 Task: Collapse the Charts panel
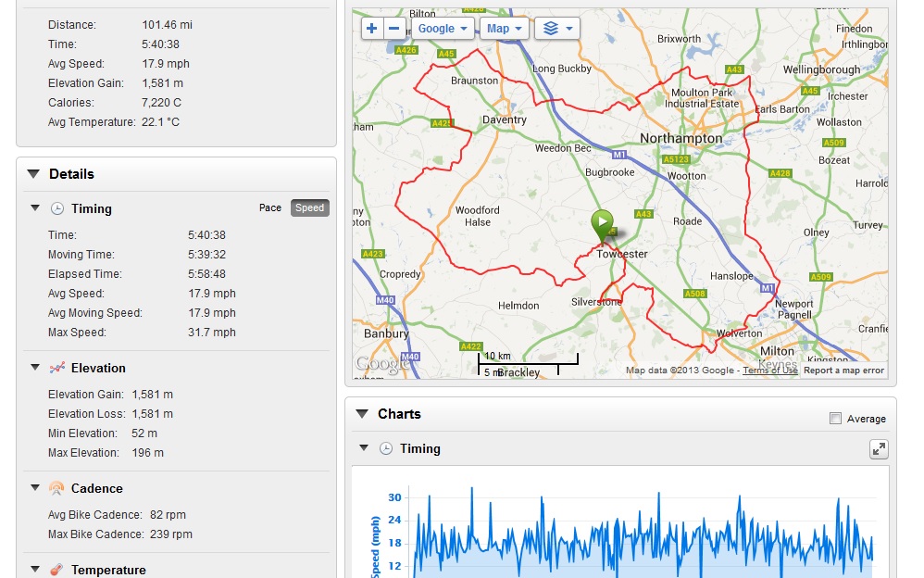point(362,414)
